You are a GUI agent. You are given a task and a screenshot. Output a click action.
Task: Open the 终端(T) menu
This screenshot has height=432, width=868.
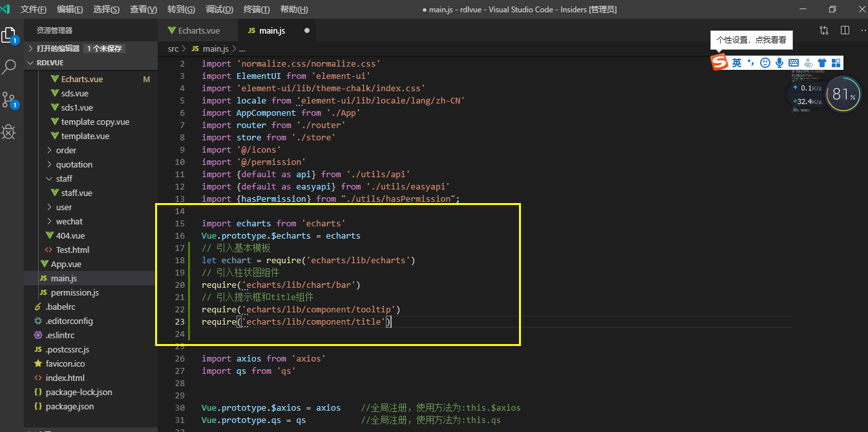tap(257, 10)
